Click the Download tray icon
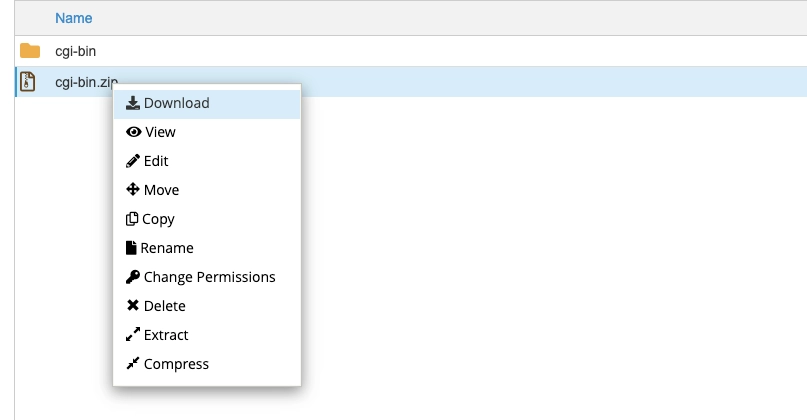Screen dimensions: 807x420 (133, 103)
